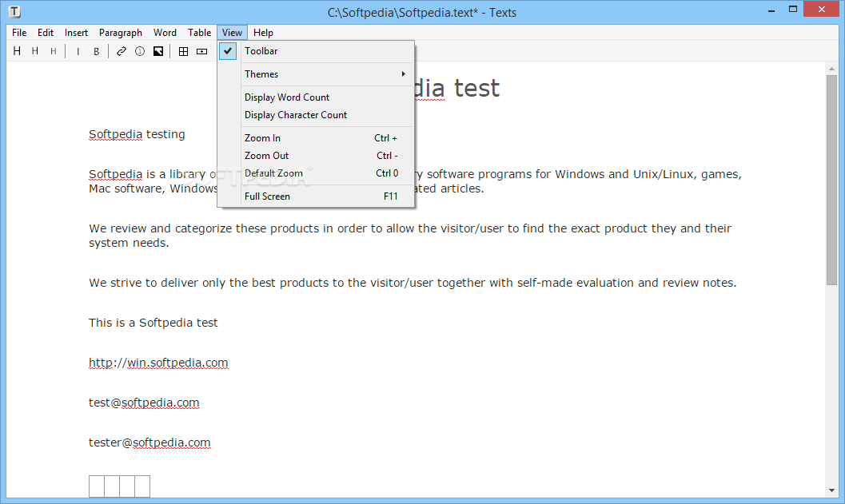Click the scrollbar up arrow
The height and width of the screenshot is (504, 845).
tap(831, 69)
